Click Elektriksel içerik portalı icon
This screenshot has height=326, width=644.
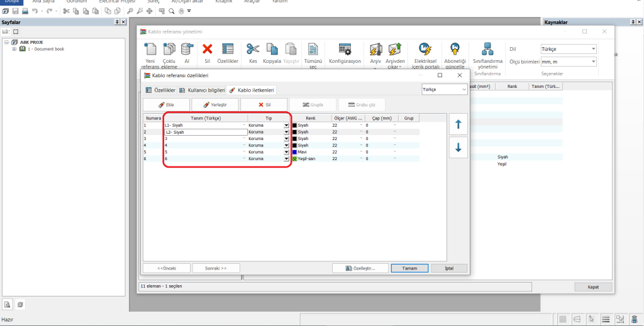pyautogui.click(x=425, y=50)
